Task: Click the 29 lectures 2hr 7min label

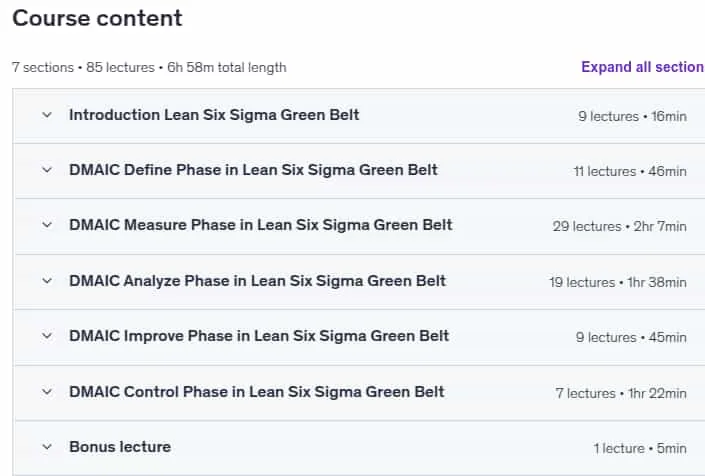Action: coord(620,226)
